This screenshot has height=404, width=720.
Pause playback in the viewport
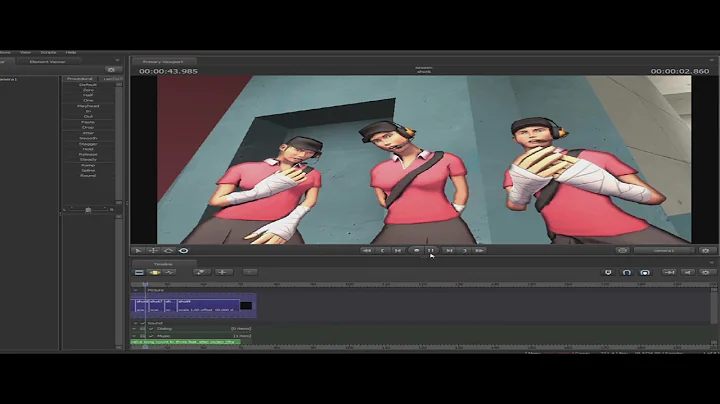point(431,251)
